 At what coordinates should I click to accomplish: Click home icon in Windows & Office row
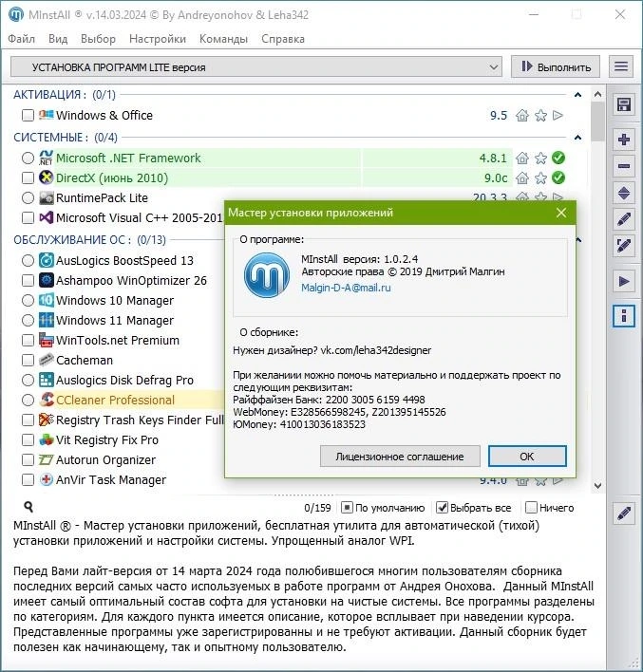coord(522,115)
